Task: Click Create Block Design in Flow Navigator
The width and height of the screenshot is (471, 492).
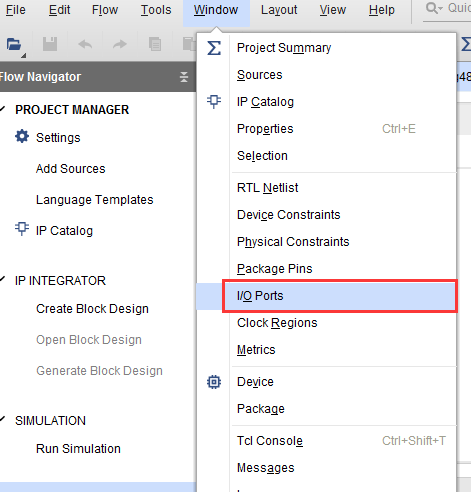Action: (x=92, y=309)
